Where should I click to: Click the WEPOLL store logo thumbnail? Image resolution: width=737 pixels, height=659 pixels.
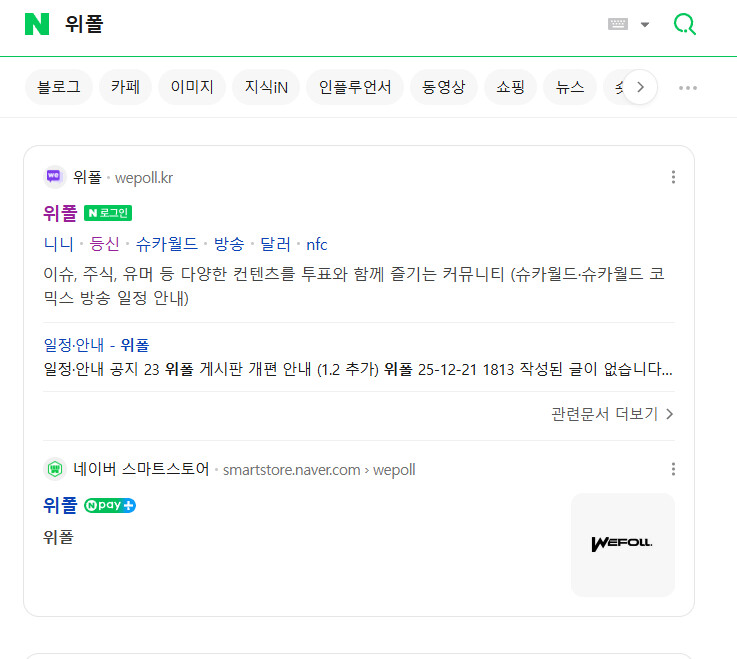(622, 544)
